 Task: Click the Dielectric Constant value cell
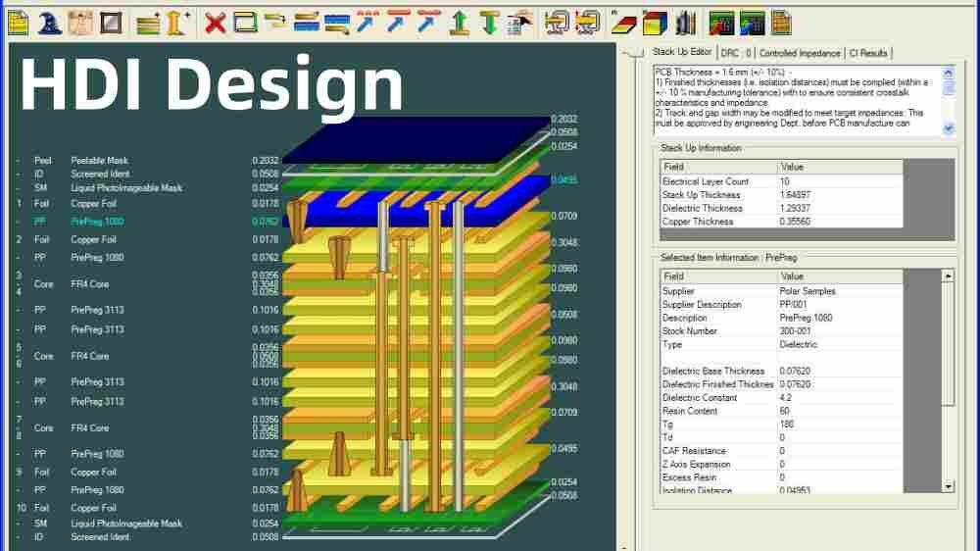(839, 398)
